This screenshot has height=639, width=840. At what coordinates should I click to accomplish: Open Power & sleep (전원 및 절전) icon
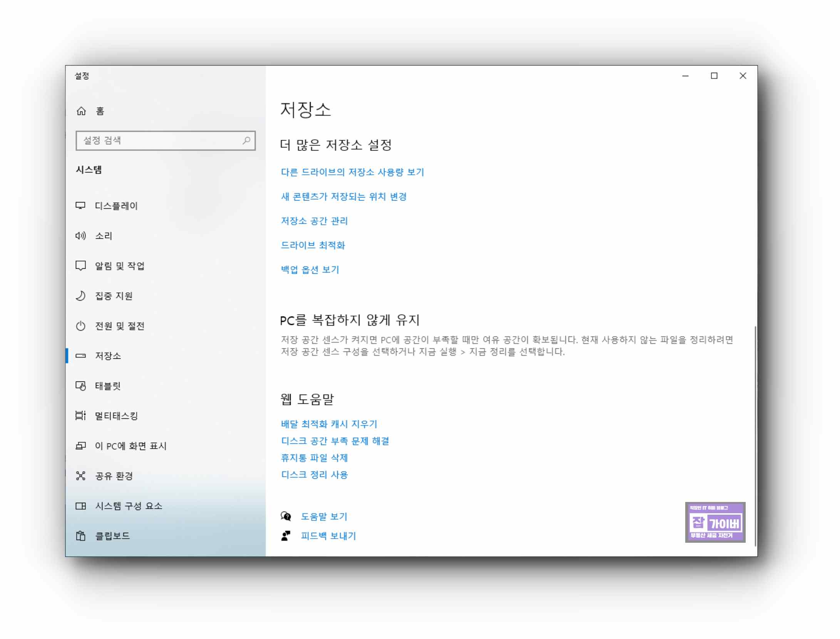point(80,326)
